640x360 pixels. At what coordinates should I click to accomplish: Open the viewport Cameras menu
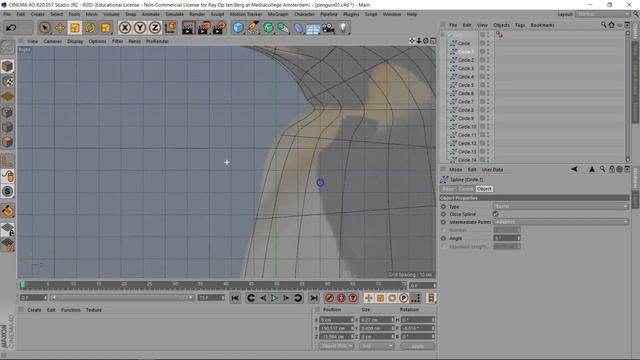tap(52, 41)
